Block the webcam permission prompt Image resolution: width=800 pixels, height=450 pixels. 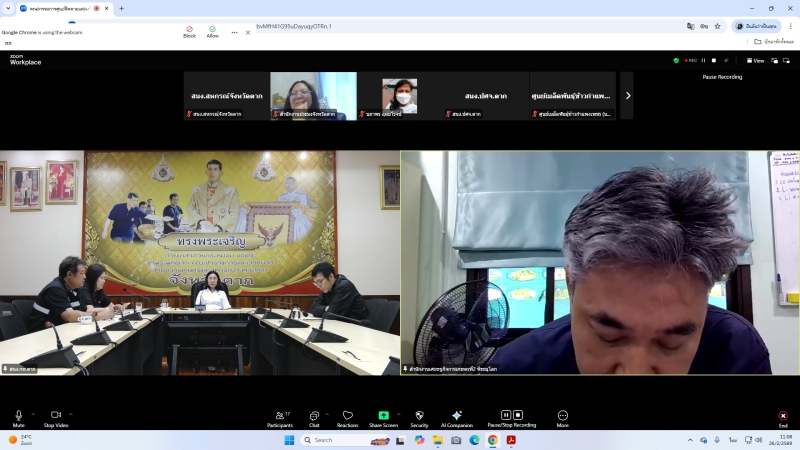click(189, 31)
